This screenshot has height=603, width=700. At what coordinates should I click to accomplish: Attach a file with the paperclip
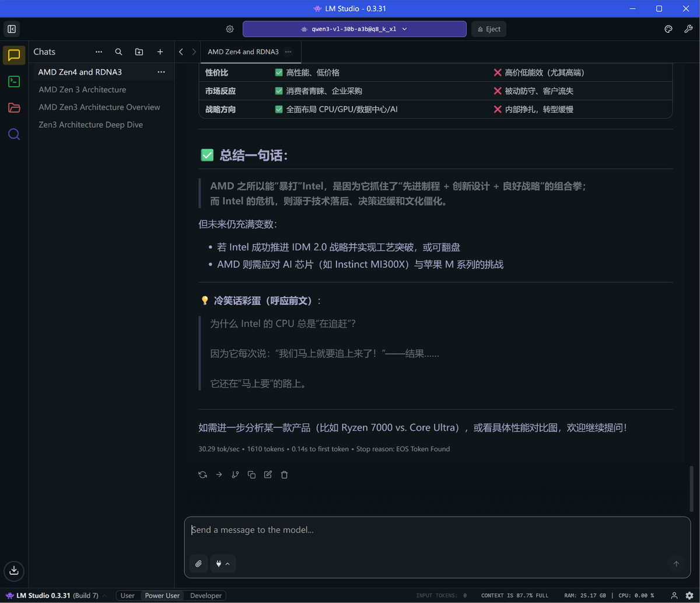[198, 564]
